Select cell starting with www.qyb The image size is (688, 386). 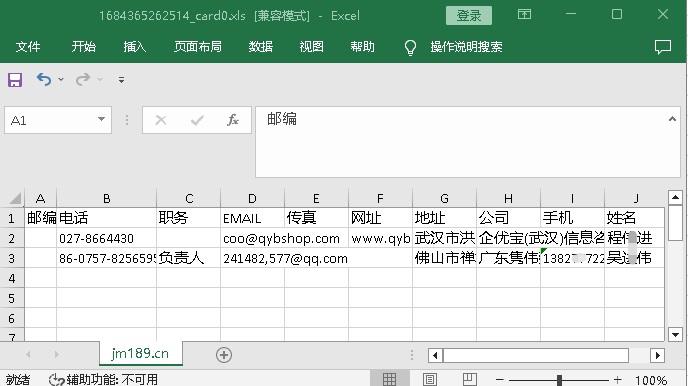point(380,238)
